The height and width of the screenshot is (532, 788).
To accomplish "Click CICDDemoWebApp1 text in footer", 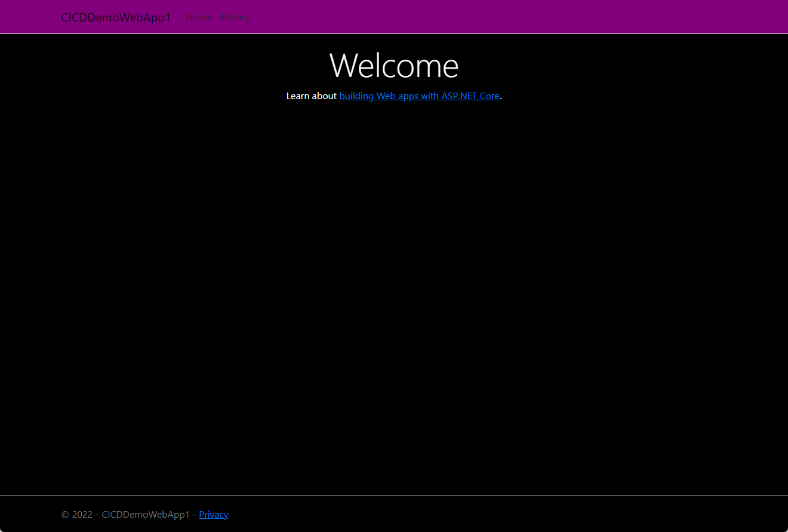I will 146,514.
